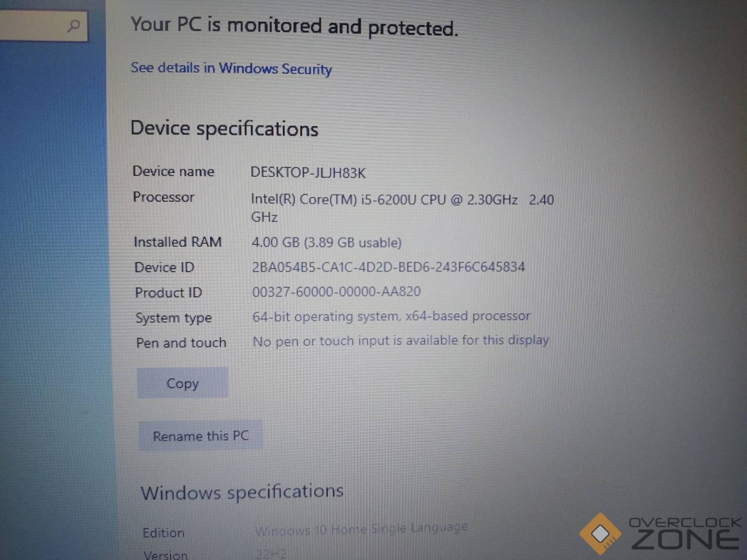
Task: Click the Installed RAM label
Action: [178, 242]
